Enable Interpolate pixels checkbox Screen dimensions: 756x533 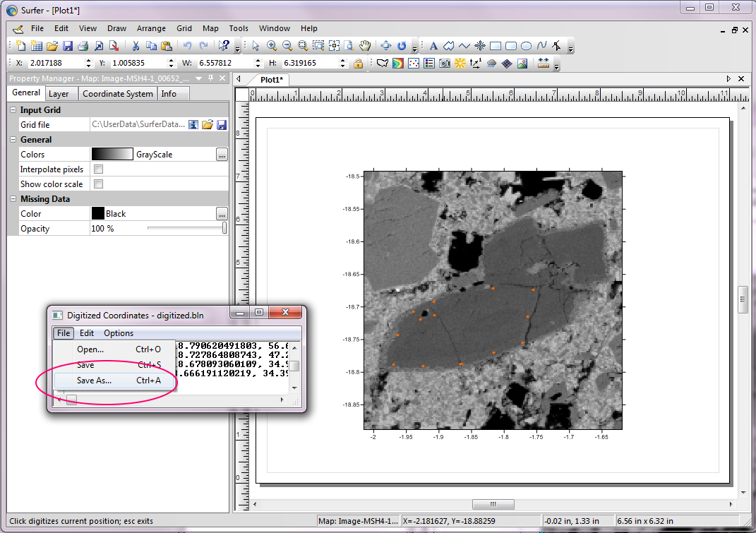click(99, 169)
